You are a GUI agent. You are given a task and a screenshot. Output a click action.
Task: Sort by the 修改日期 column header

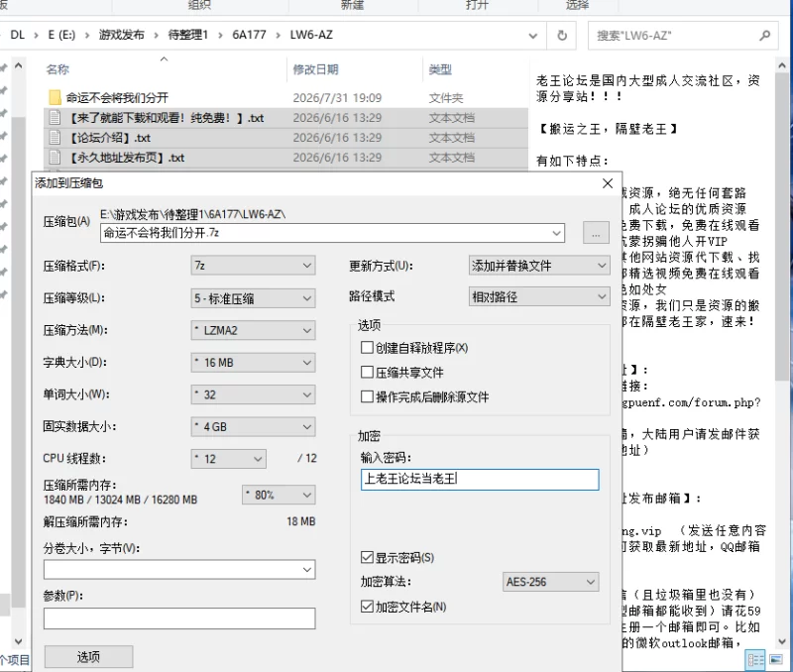[x=315, y=69]
